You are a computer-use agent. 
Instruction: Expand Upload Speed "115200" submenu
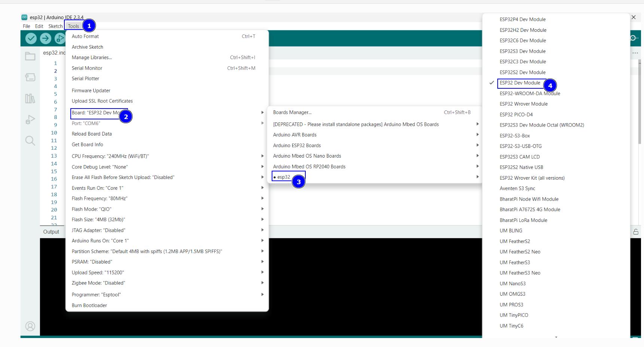167,273
